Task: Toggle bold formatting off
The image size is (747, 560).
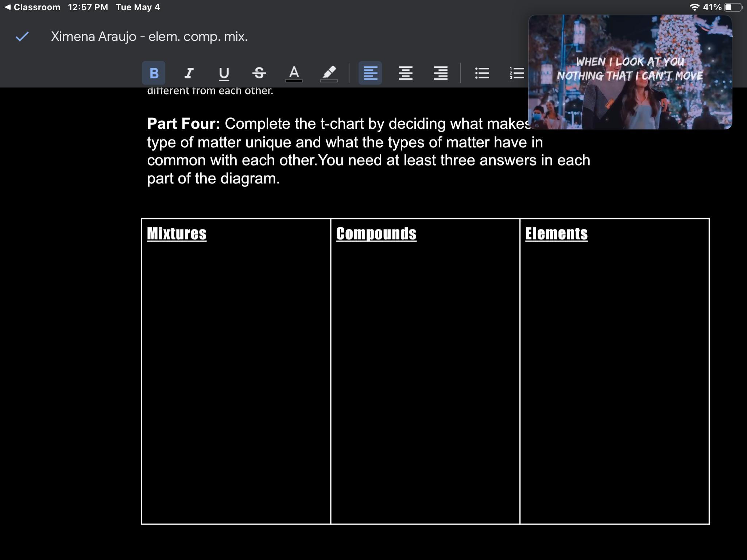Action: pyautogui.click(x=154, y=73)
